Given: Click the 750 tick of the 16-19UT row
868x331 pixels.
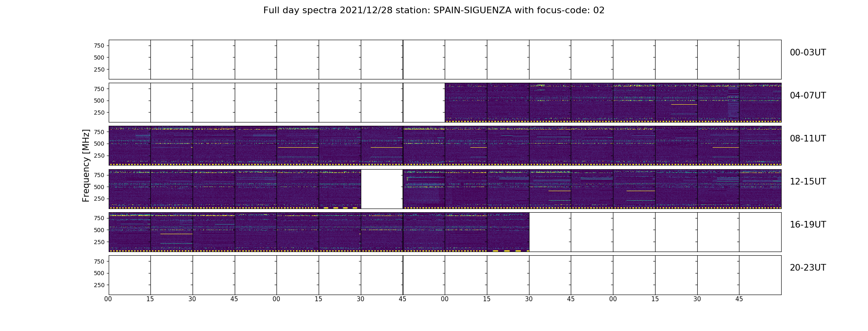Looking at the screenshot, I should pyautogui.click(x=99, y=218).
